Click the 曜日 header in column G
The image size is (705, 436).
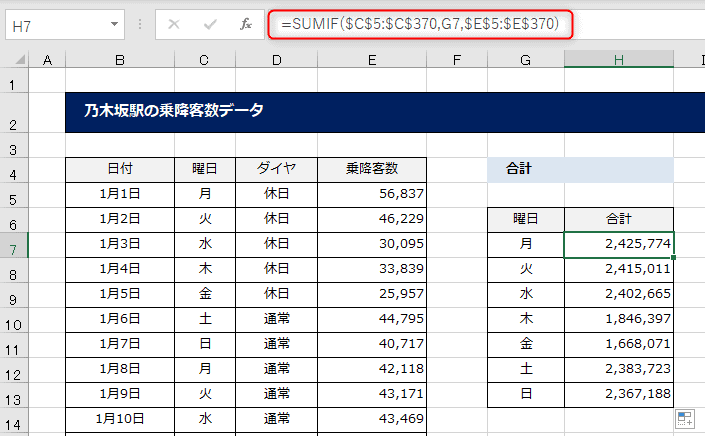pyautogui.click(x=526, y=220)
